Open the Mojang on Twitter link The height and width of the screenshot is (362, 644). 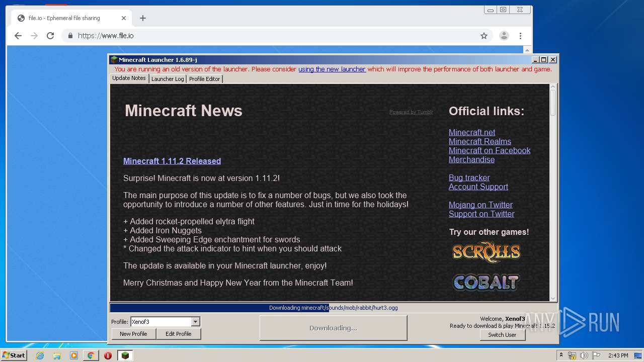coord(480,205)
